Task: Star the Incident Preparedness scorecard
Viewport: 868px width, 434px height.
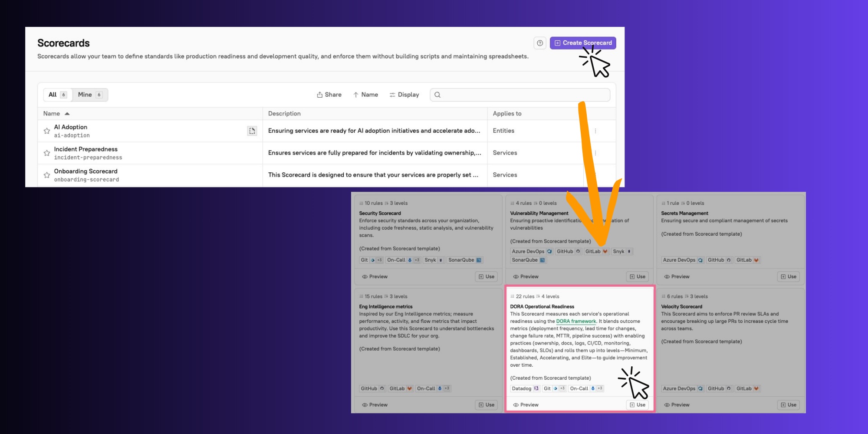Action: coord(47,153)
